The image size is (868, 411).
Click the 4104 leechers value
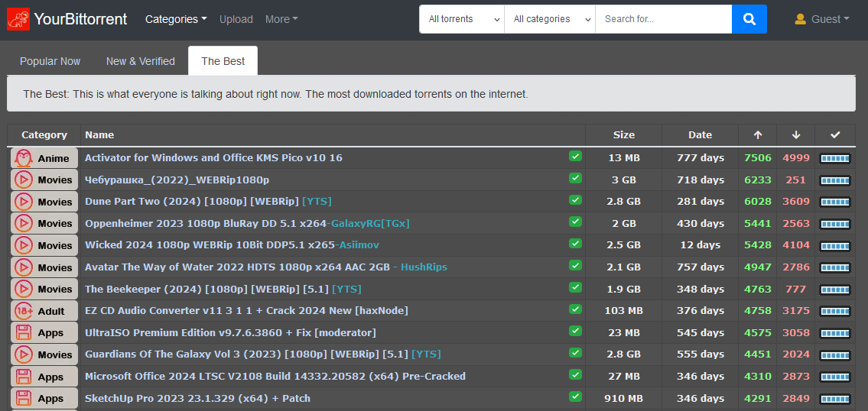click(x=796, y=245)
